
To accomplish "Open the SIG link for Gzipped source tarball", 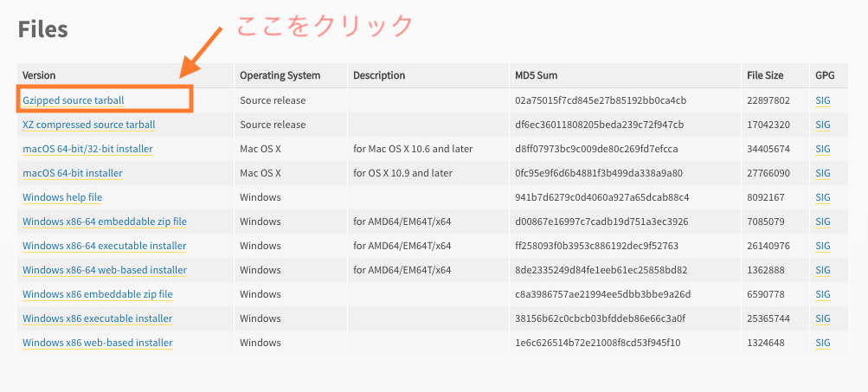I will 823,100.
